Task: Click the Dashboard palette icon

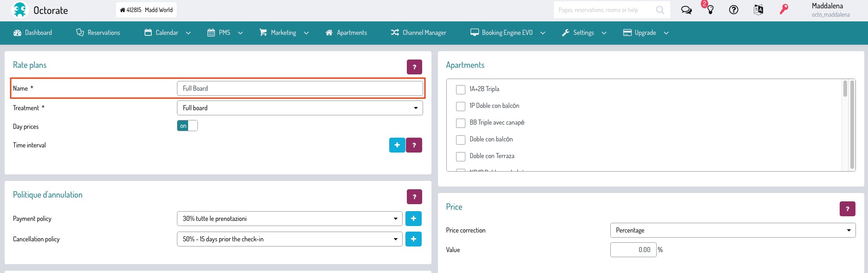Action: (18, 33)
